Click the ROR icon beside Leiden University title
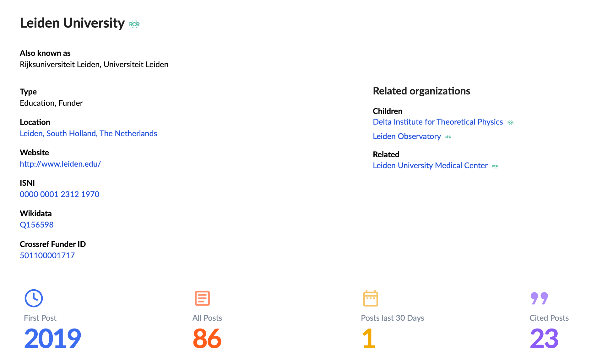This screenshot has width=613, height=364. tap(134, 24)
